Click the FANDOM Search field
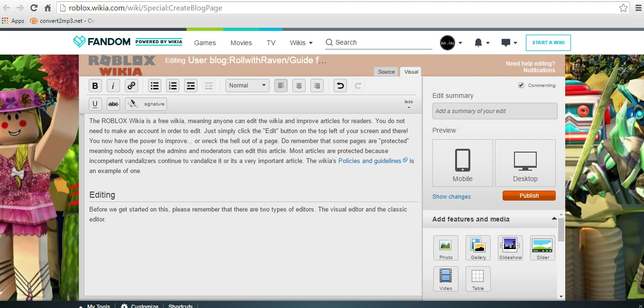Screen dimensions: 644x308 tap(379, 42)
